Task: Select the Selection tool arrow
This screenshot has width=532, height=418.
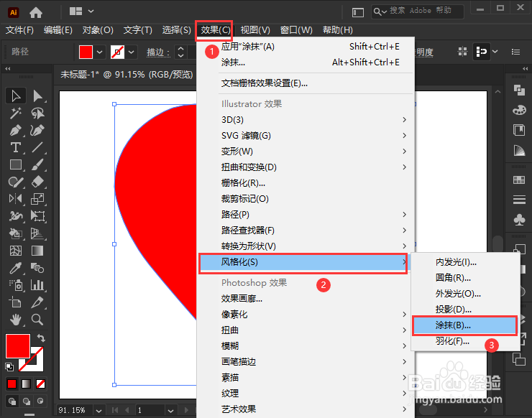Action: (x=16, y=96)
